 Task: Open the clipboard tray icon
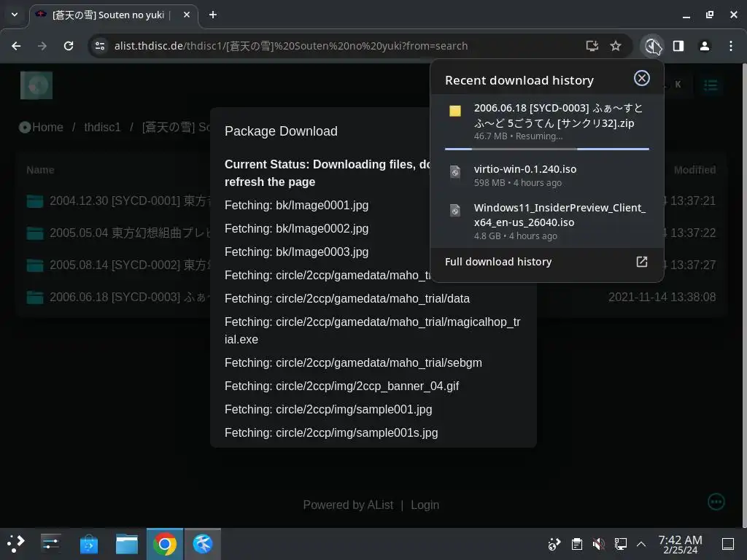tap(576, 544)
